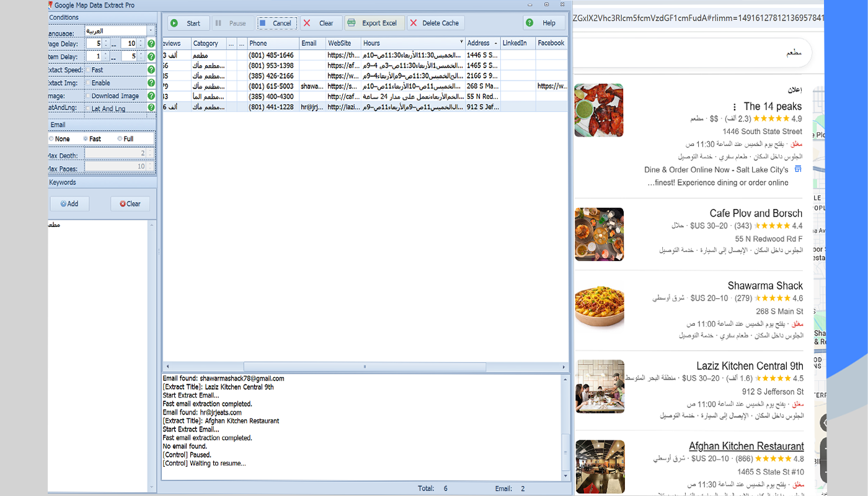868x496 pixels.
Task: Adjust Item Delay maximum spinner
Action: [141, 56]
